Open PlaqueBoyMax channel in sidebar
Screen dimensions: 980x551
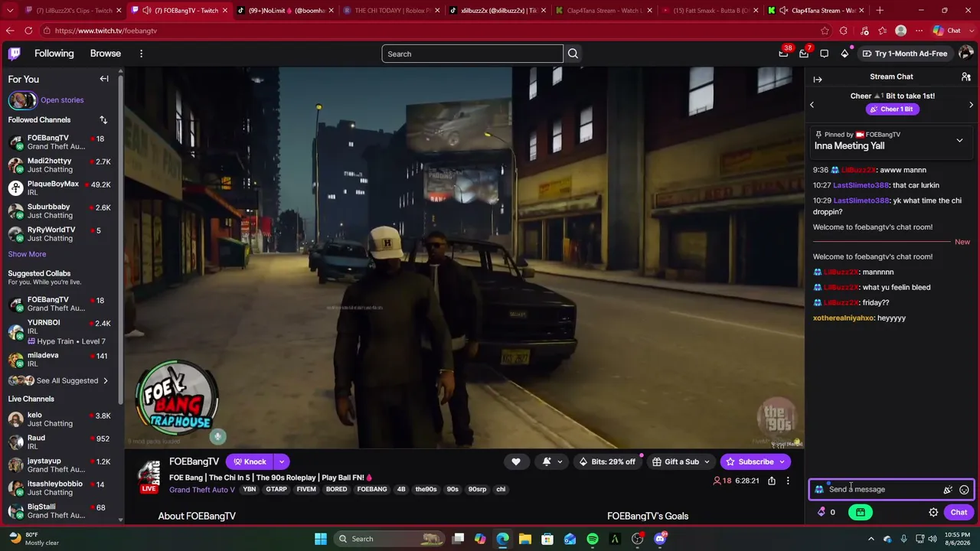click(x=60, y=188)
